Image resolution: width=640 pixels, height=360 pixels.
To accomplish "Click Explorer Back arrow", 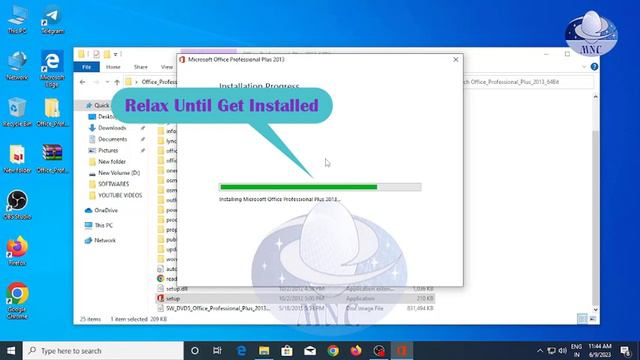I will coord(82,82).
